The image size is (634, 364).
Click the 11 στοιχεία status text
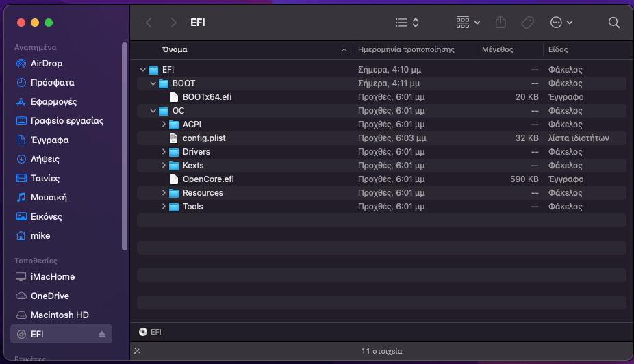381,351
